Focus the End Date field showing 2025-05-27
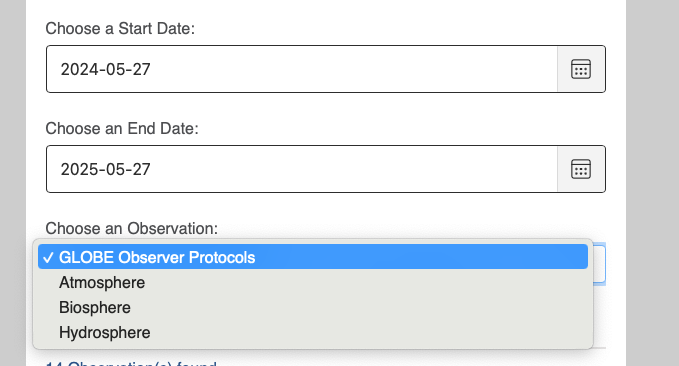This screenshot has height=366, width=679. pyautogui.click(x=302, y=169)
